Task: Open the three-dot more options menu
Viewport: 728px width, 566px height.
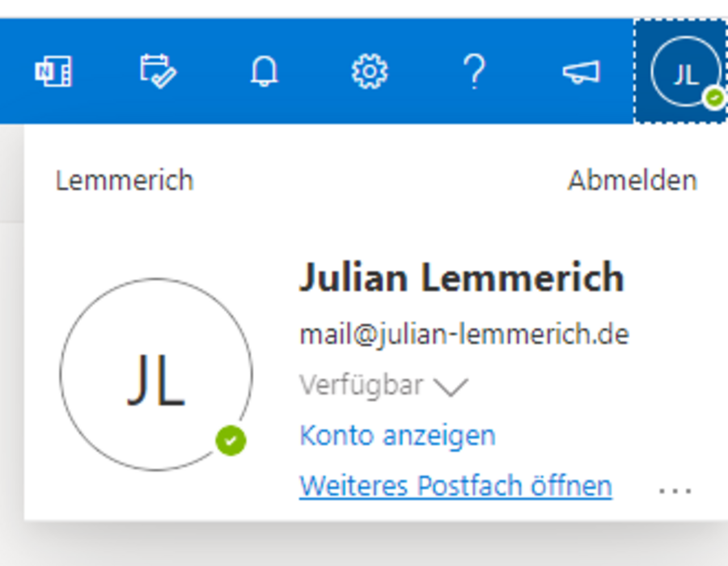Action: click(x=675, y=490)
